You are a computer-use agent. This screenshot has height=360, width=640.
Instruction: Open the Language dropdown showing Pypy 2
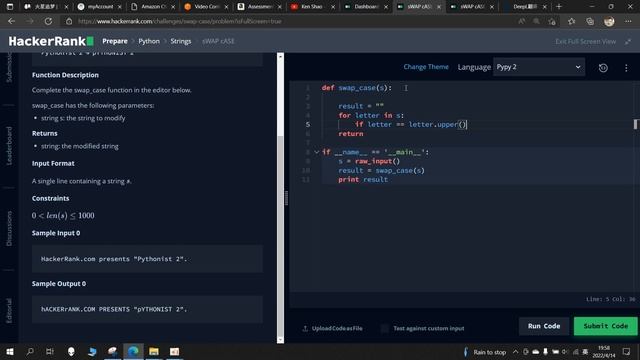(539, 67)
